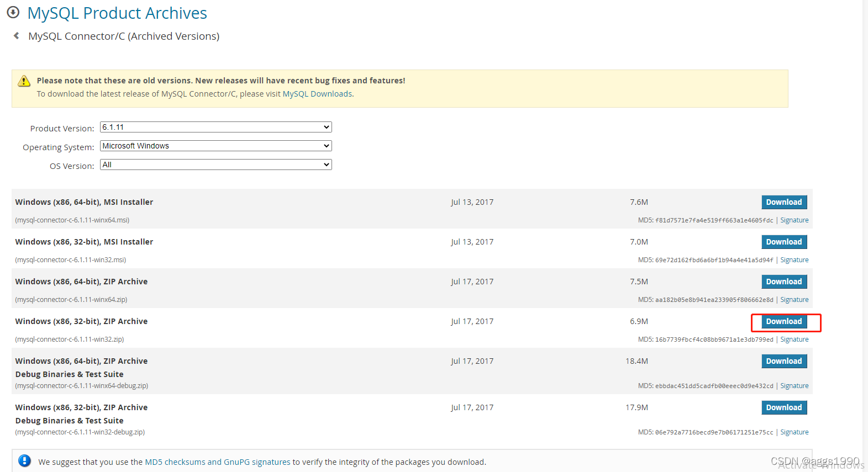This screenshot has width=868, height=472.
Task: Click the back arrow next to MySQL Connector/C
Action: pyautogui.click(x=17, y=36)
